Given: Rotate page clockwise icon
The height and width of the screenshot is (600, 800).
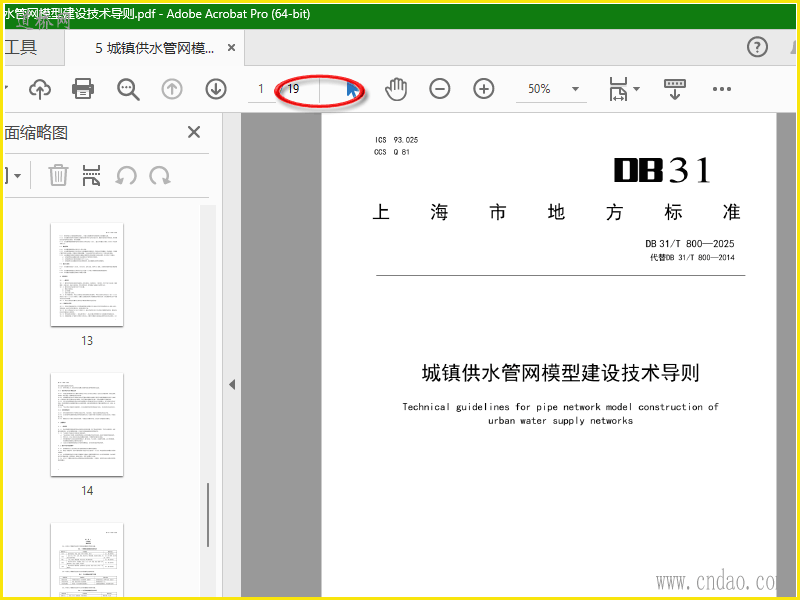Looking at the screenshot, I should [160, 176].
